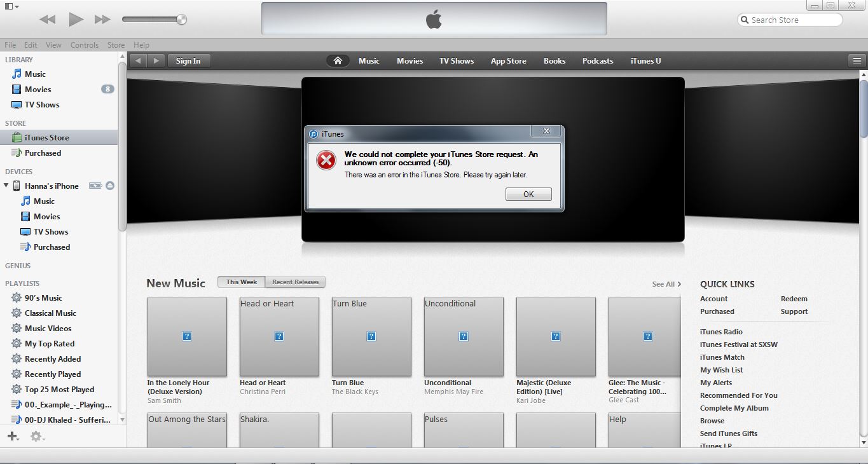Click the store back arrow
868x464 pixels.
point(138,61)
